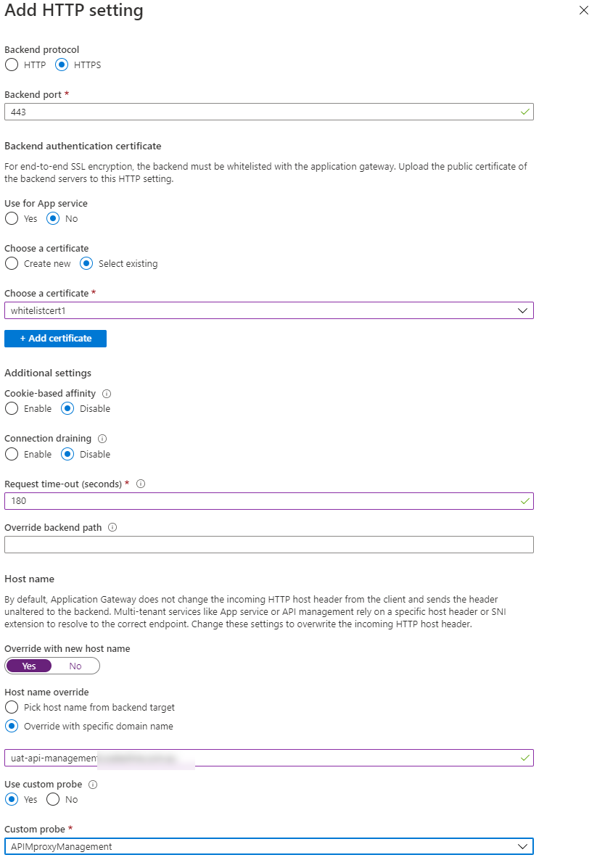The image size is (597, 868).
Task: Select Pick host name from backend target
Action: [12, 707]
